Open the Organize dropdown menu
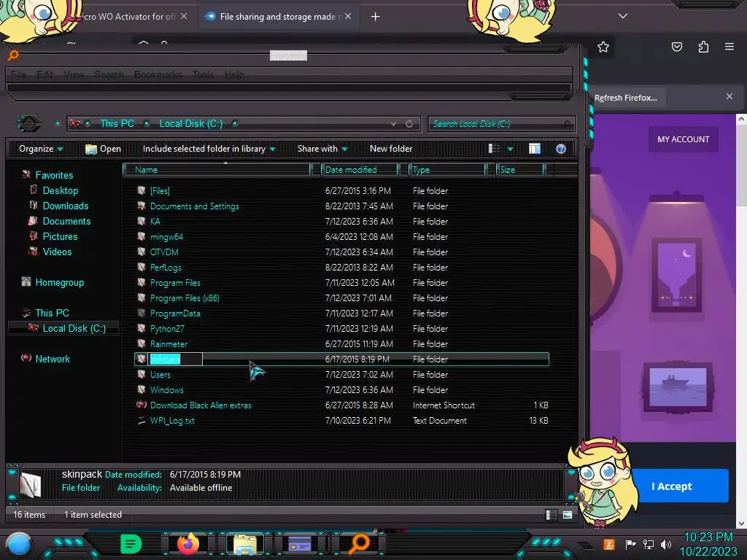 (x=41, y=149)
